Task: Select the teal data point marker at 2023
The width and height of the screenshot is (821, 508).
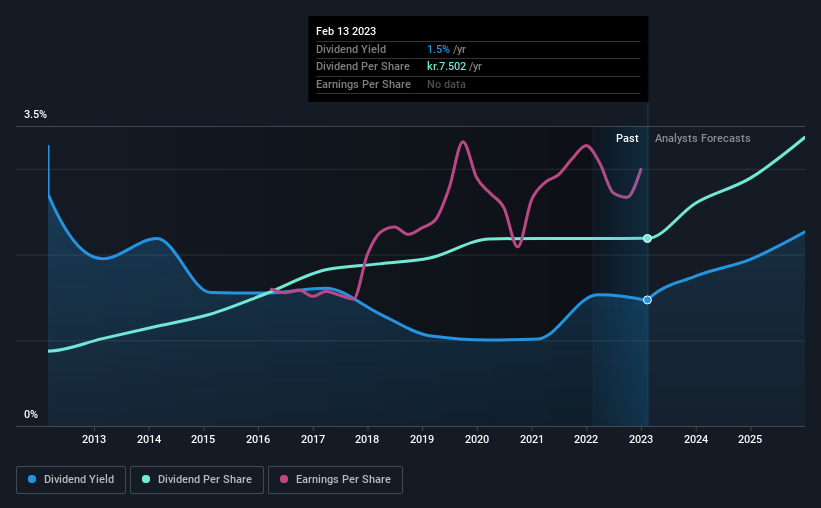Action: point(648,238)
